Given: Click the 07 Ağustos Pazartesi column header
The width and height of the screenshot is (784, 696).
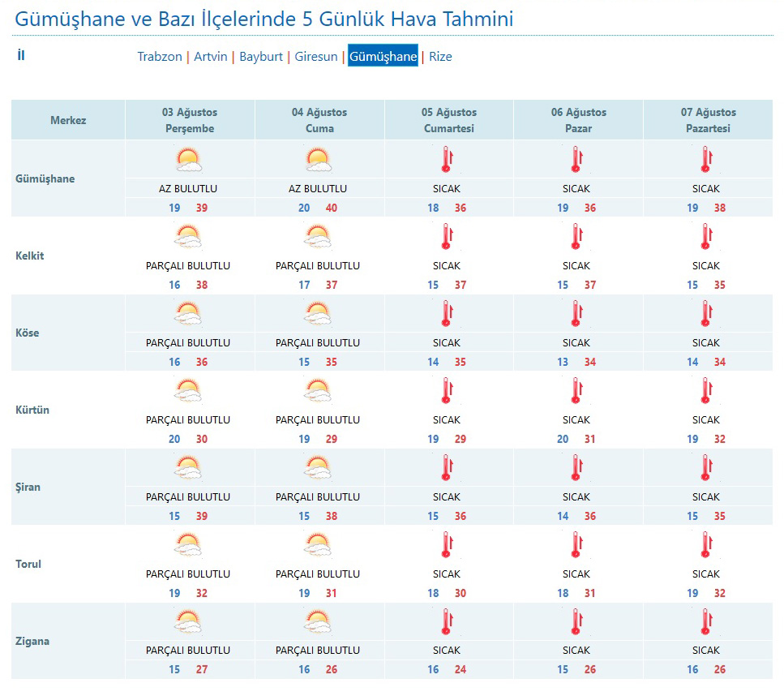Looking at the screenshot, I should pyautogui.click(x=708, y=120).
